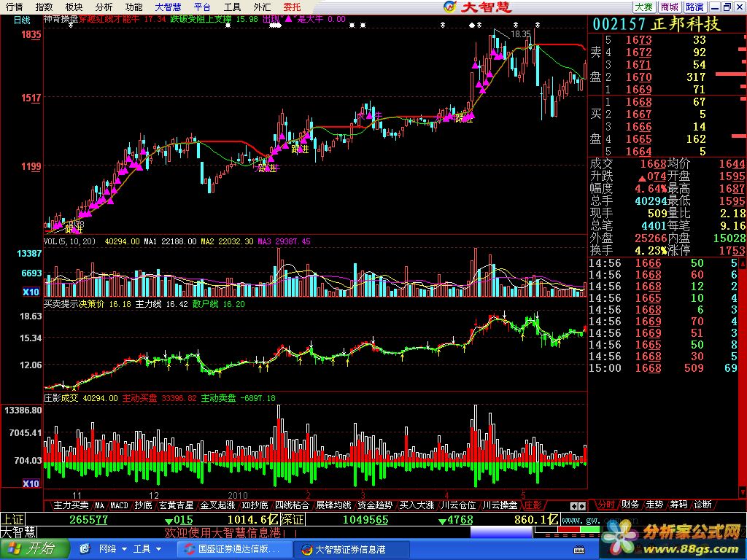Switch to 买入大涨 indicator tab
The image size is (747, 560).
tap(417, 505)
